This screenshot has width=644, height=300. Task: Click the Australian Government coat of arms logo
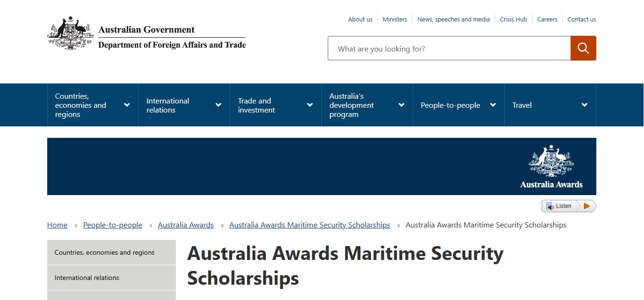71,33
